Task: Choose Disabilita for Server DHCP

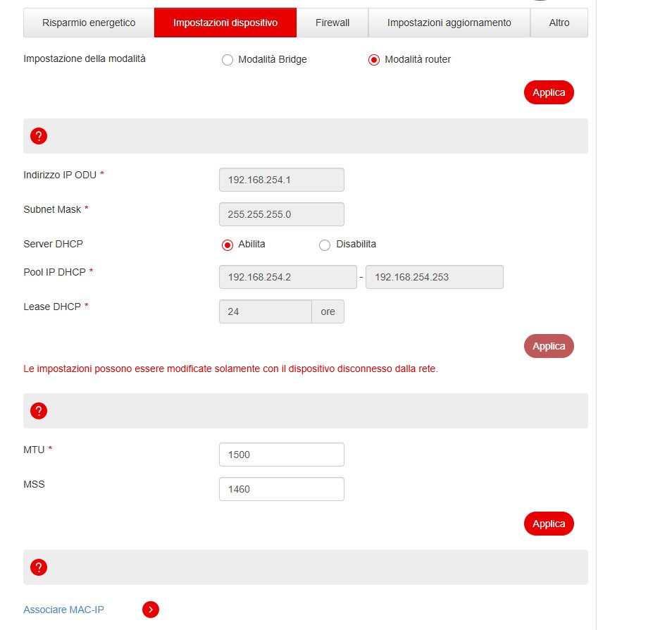Action: pyautogui.click(x=325, y=245)
